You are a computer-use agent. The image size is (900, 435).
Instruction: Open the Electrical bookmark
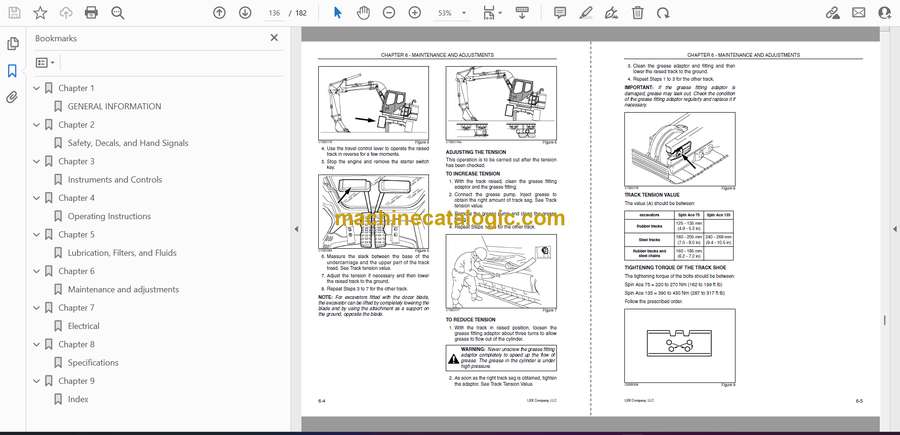click(x=83, y=326)
